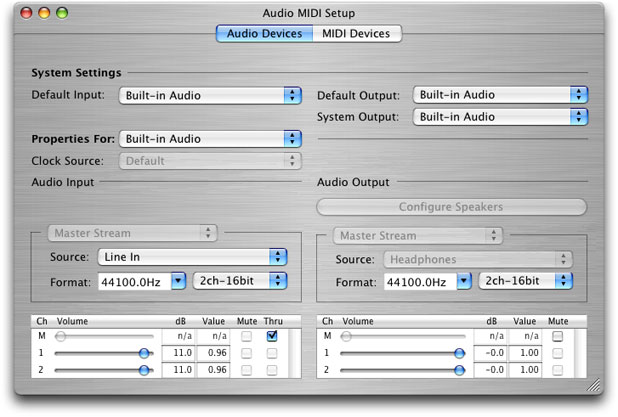Open the Audio Output Master Stream popup
This screenshot has height=417, width=618.
tap(418, 236)
